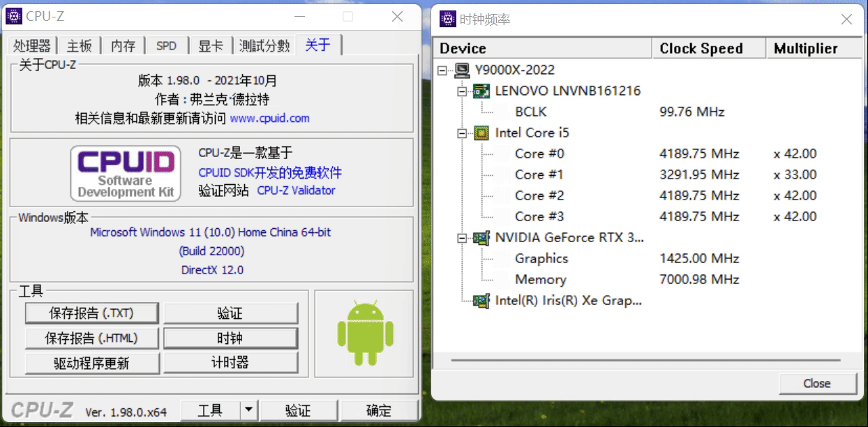Switch to the 主板 tab

pyautogui.click(x=80, y=46)
